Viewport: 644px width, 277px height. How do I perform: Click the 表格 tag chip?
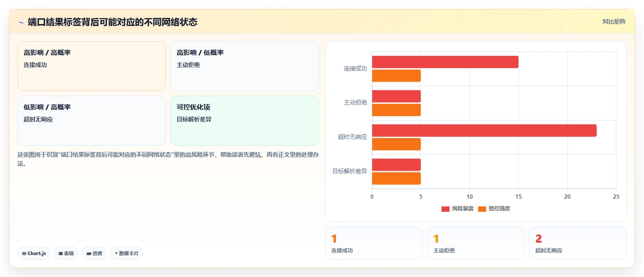click(x=66, y=253)
